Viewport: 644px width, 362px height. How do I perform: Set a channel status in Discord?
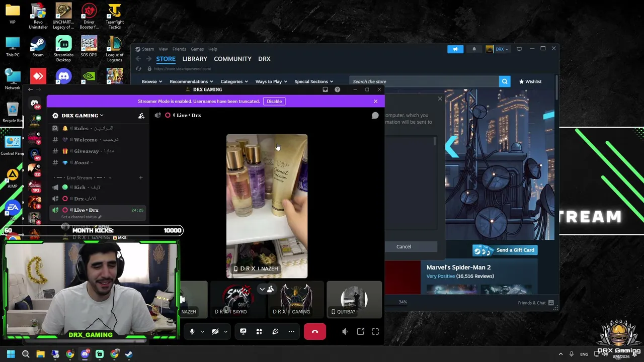point(81,217)
